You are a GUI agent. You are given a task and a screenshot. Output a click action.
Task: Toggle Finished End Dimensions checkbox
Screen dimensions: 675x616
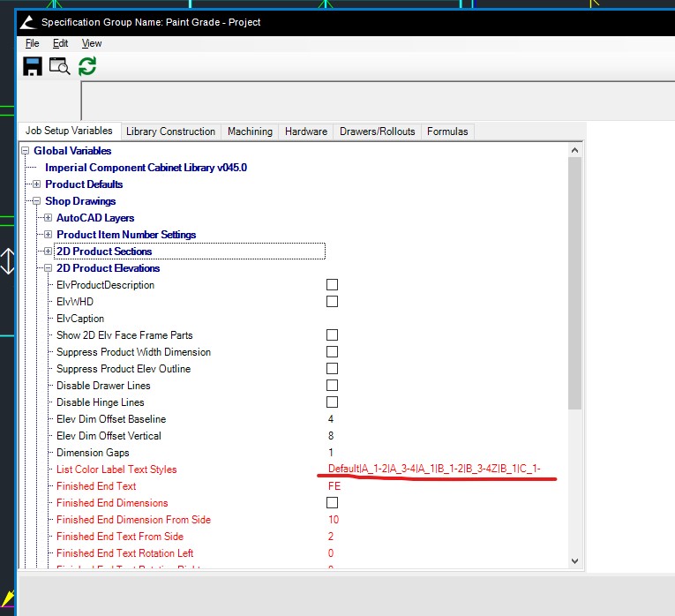[332, 503]
